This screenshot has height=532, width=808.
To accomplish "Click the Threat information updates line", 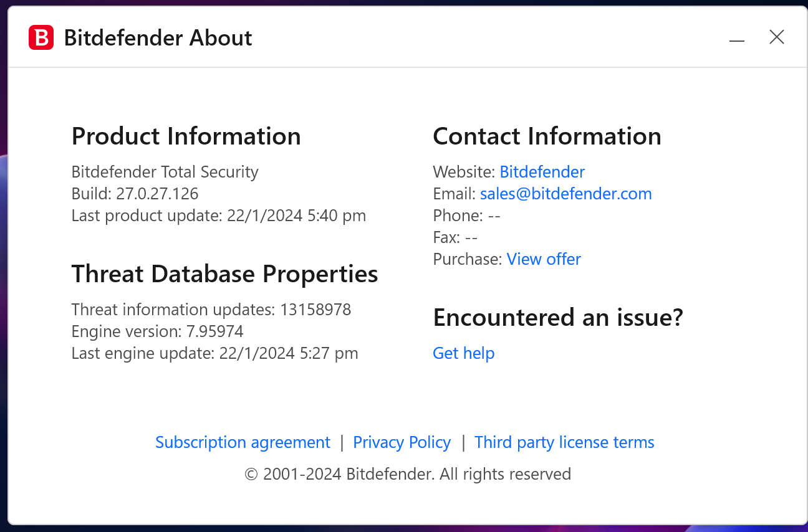I will pos(211,310).
